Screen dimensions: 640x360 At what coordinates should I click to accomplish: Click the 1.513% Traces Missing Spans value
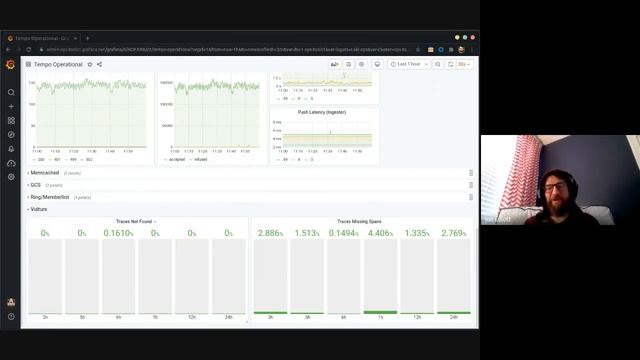307,233
